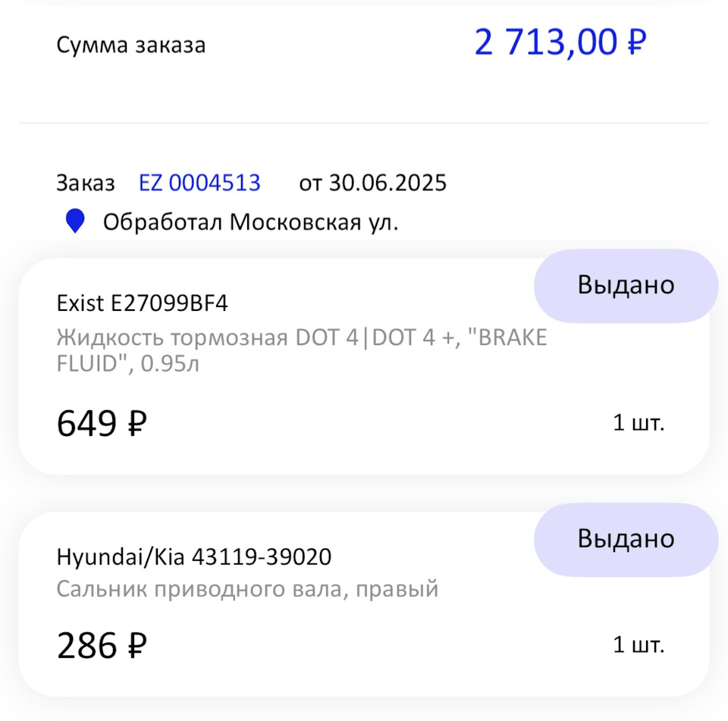This screenshot has width=728, height=721.
Task: Tap the Exist brand part number heading
Action: [x=142, y=303]
